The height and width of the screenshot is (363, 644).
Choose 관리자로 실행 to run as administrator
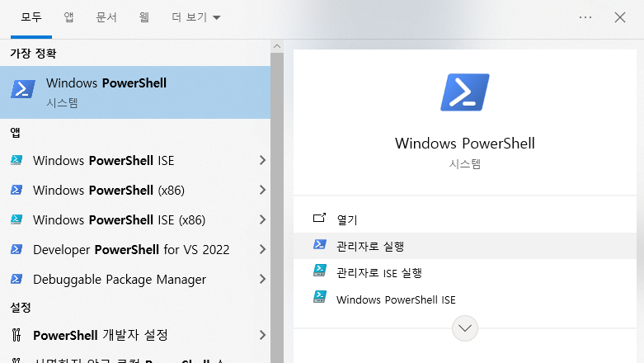(x=465, y=246)
